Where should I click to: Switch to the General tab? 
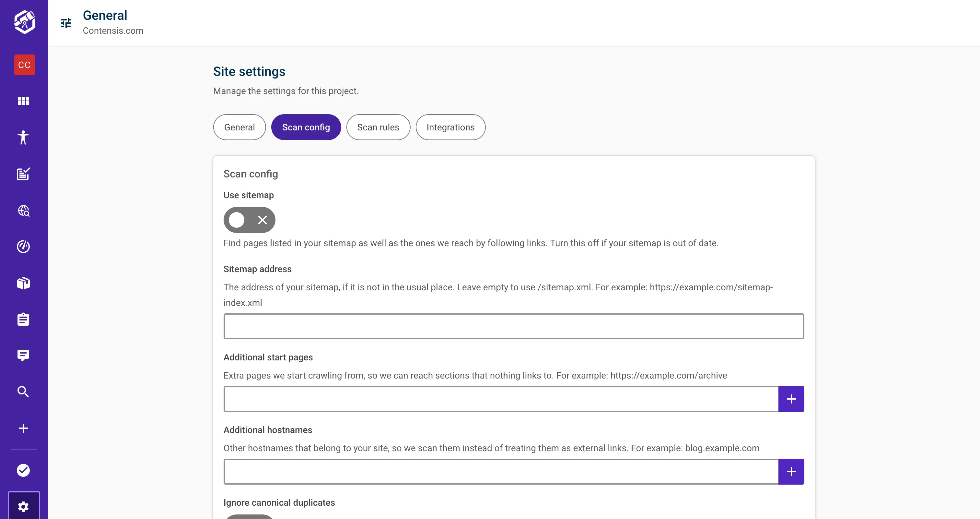239,127
